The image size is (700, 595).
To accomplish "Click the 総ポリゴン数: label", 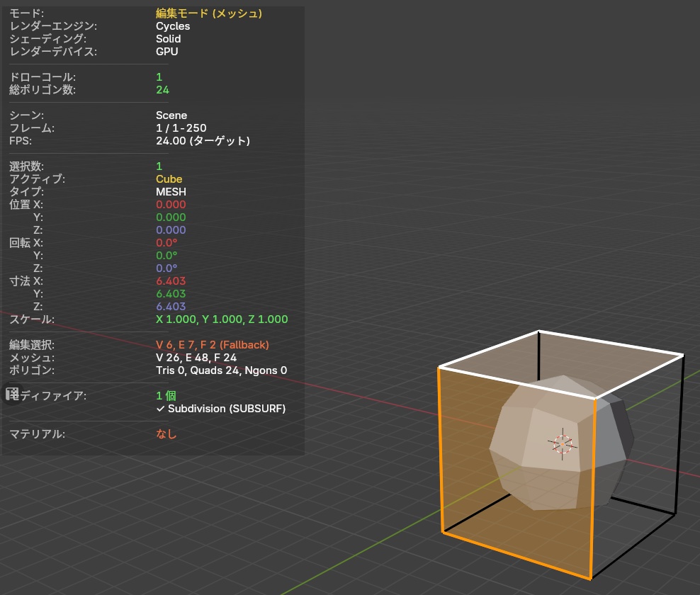I will point(43,90).
